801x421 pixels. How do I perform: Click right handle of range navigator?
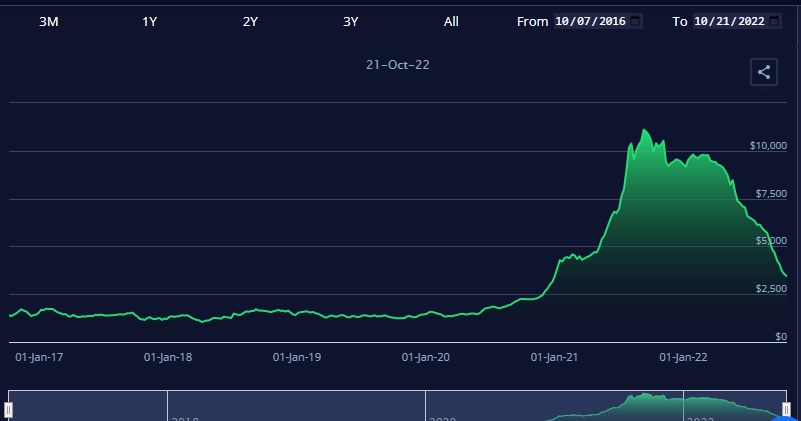tap(786, 409)
